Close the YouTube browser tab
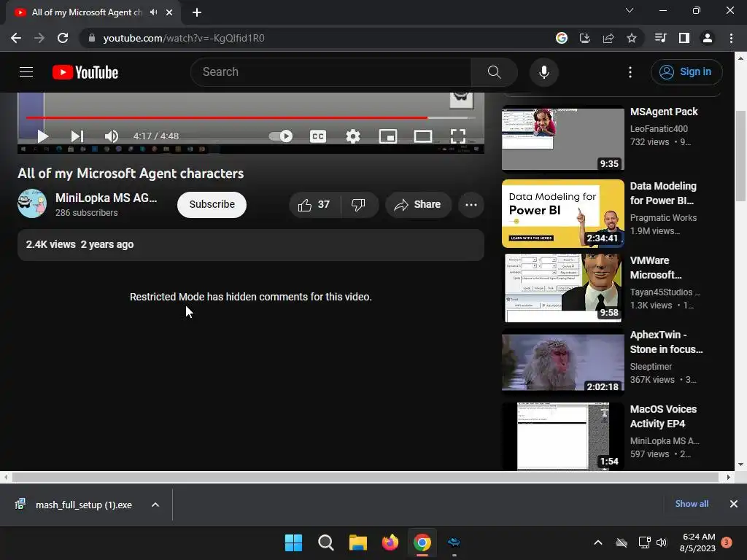 [x=169, y=12]
